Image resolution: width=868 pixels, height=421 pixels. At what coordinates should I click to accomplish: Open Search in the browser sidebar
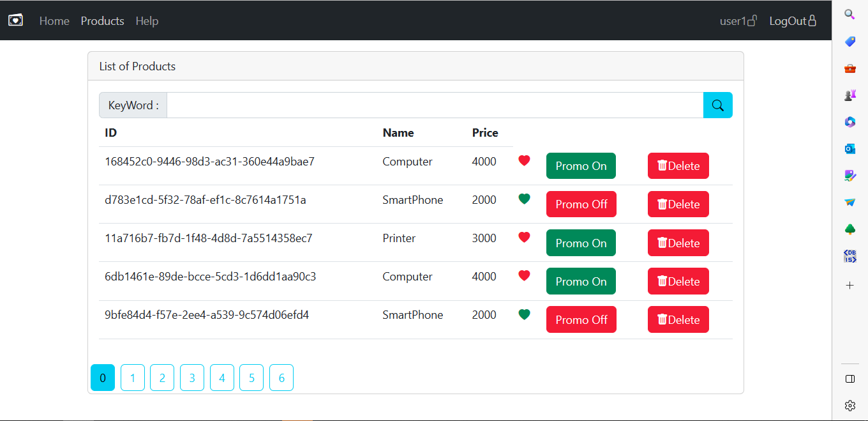point(849,13)
